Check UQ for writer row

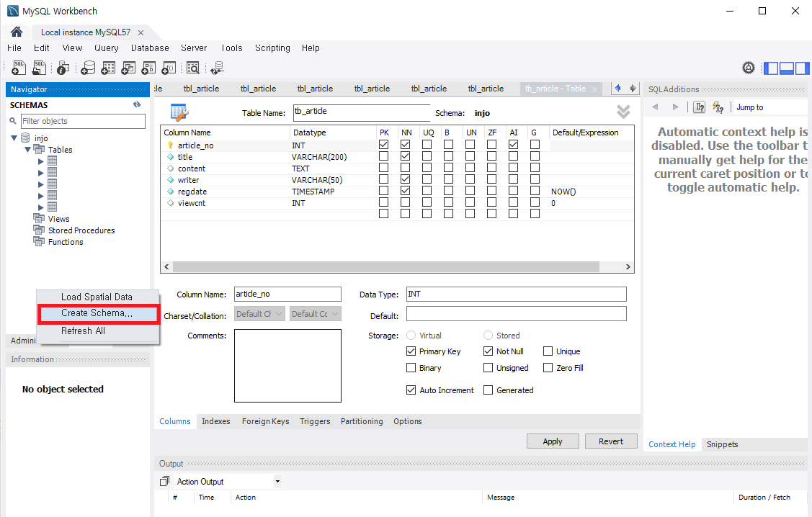(427, 179)
